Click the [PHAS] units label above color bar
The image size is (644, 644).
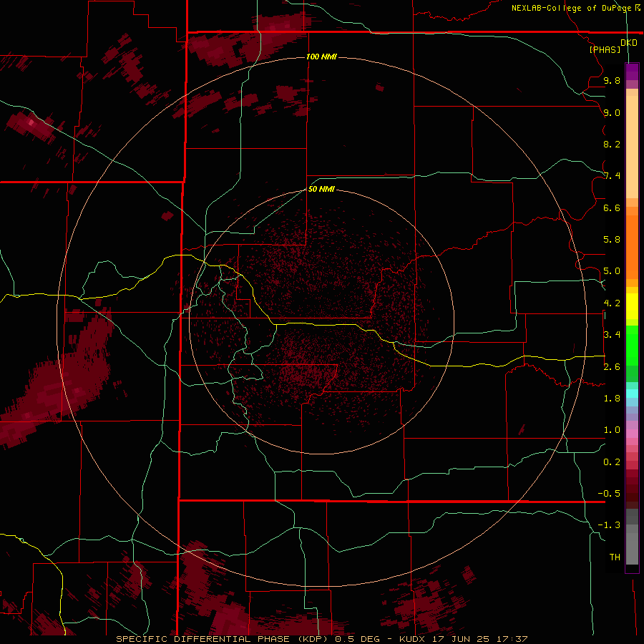tap(605, 49)
